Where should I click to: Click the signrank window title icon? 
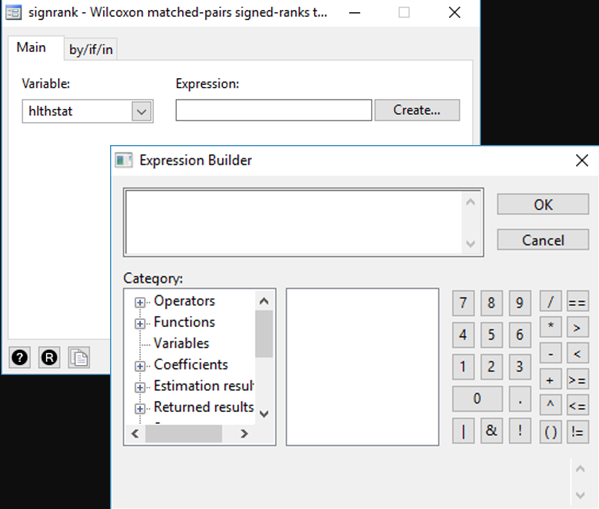(x=13, y=13)
